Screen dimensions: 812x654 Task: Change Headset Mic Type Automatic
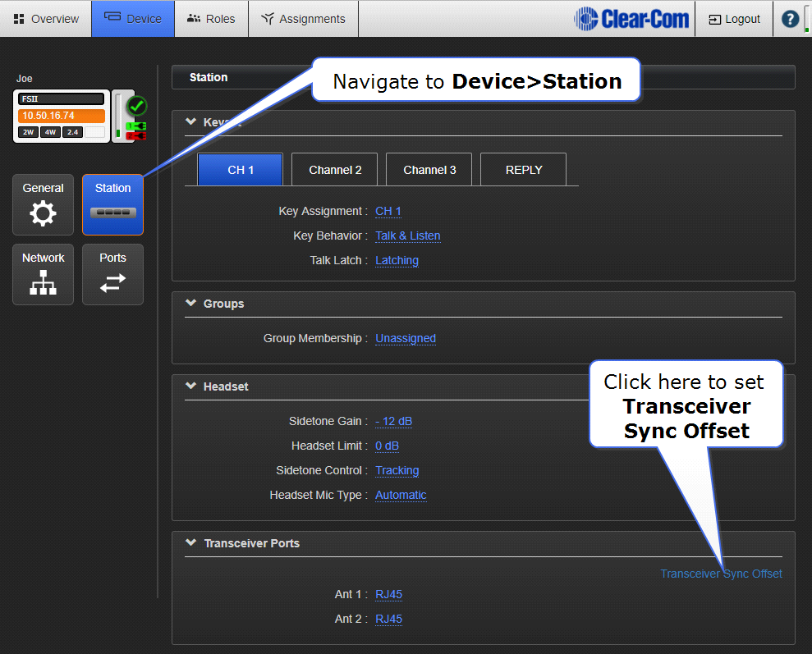401,495
